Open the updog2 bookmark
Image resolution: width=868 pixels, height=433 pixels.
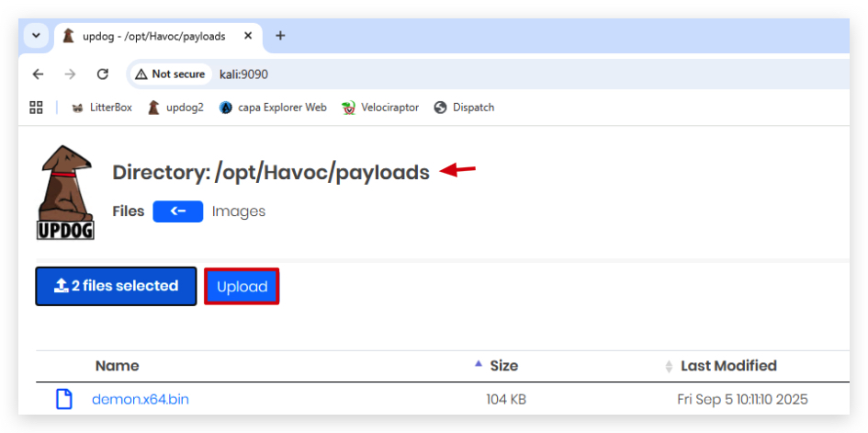pyautogui.click(x=176, y=108)
